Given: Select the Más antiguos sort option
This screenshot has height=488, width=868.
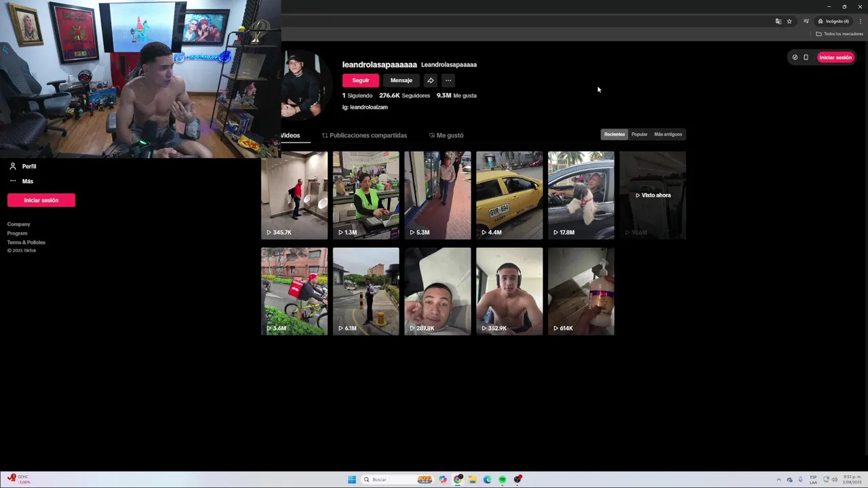Looking at the screenshot, I should [668, 134].
